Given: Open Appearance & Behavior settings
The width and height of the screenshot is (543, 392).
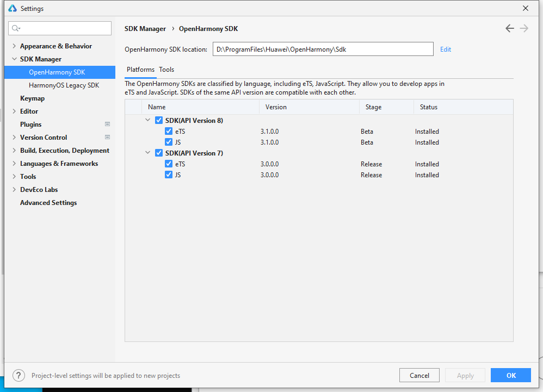Looking at the screenshot, I should 56,46.
